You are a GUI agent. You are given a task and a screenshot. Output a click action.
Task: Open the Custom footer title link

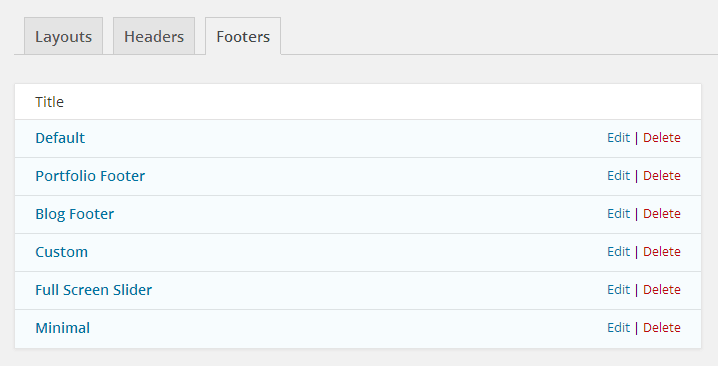pyautogui.click(x=61, y=252)
